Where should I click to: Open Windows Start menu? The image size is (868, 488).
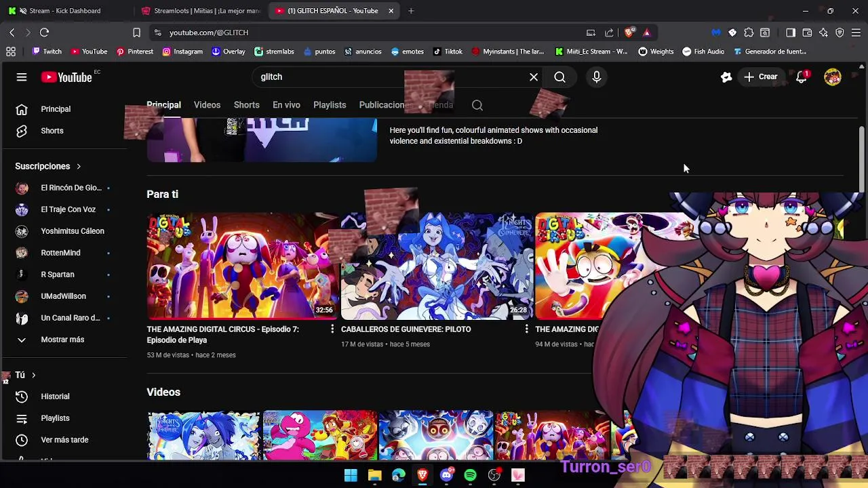351,475
